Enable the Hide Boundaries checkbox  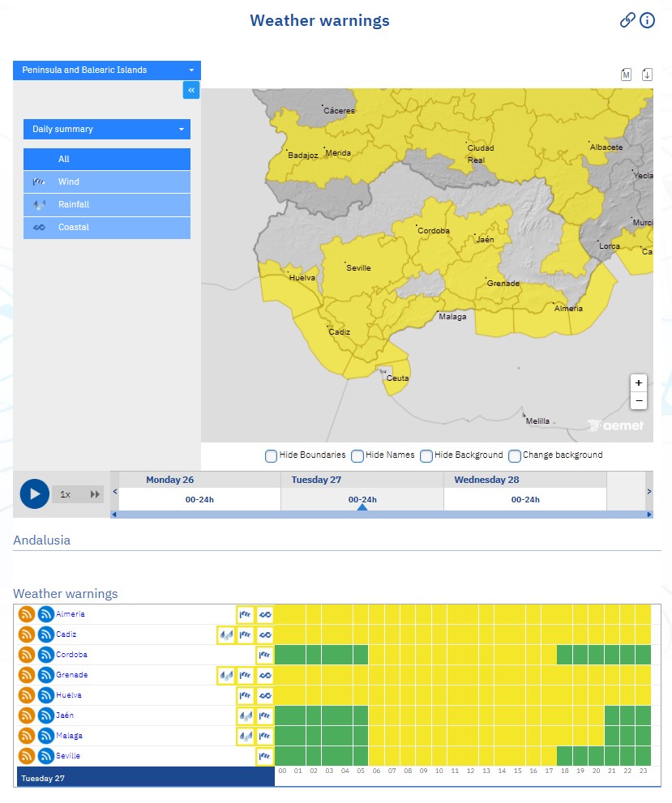(x=272, y=455)
